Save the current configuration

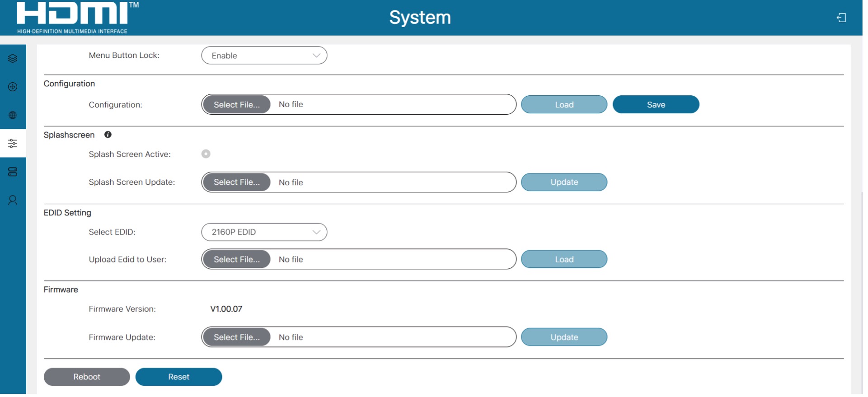[x=656, y=105]
